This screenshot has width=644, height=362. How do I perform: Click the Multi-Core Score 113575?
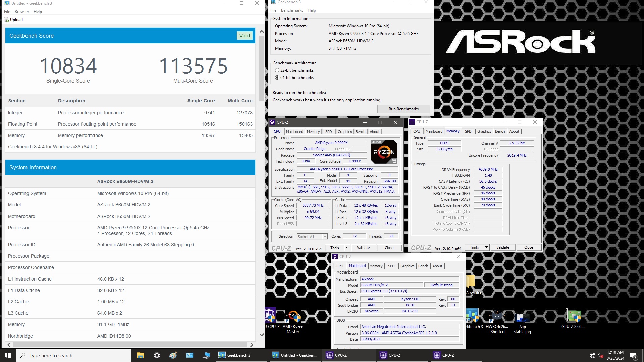click(x=193, y=66)
